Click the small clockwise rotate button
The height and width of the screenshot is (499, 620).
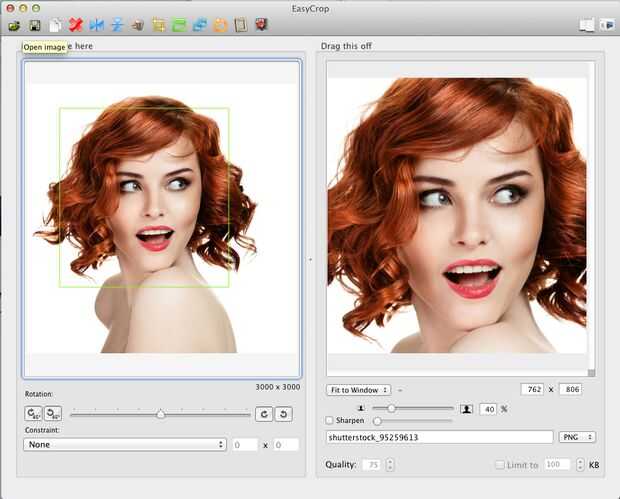click(264, 413)
